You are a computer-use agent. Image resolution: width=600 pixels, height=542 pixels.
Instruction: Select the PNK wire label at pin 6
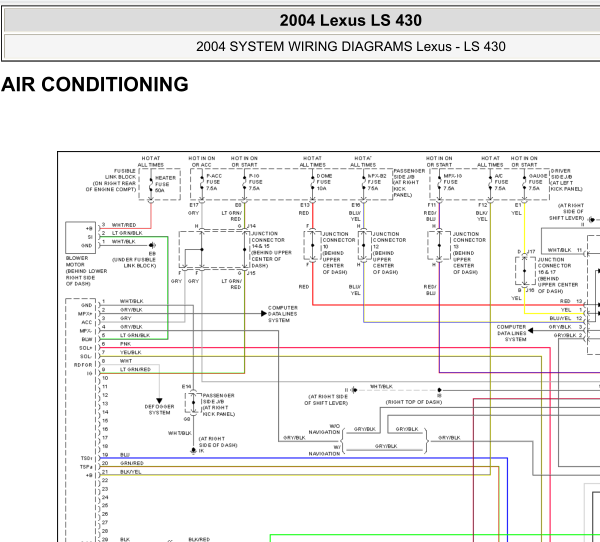(x=126, y=344)
